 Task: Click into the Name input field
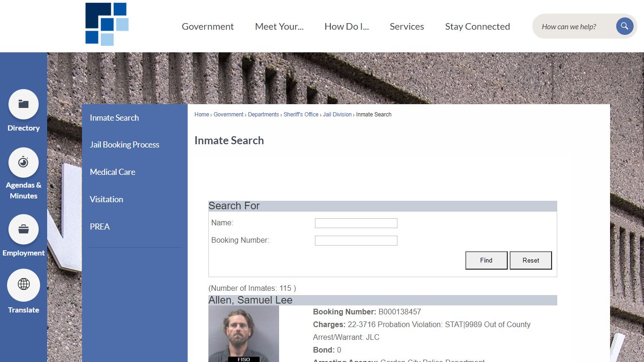(356, 223)
